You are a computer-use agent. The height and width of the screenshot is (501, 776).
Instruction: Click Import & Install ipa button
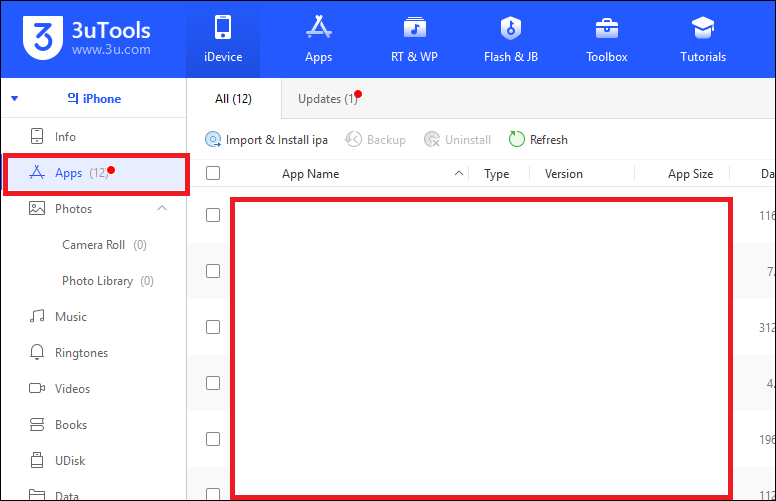(266, 140)
